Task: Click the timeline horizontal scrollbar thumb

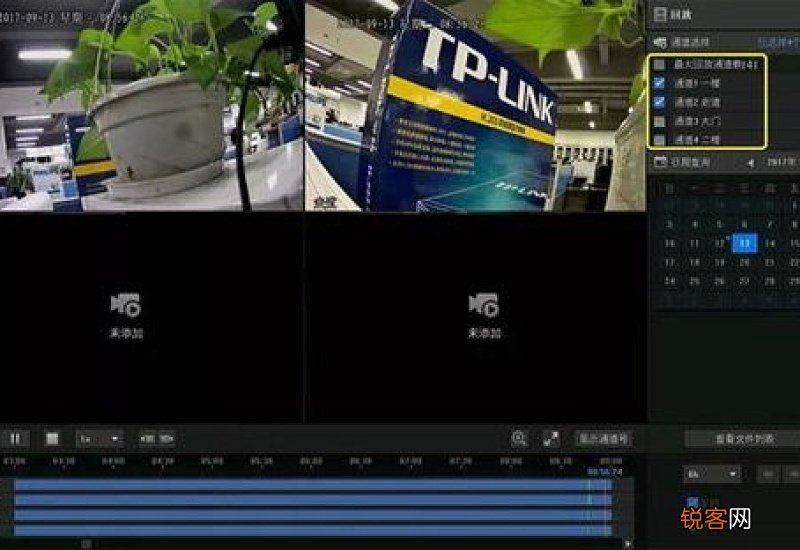Action: pos(87,544)
